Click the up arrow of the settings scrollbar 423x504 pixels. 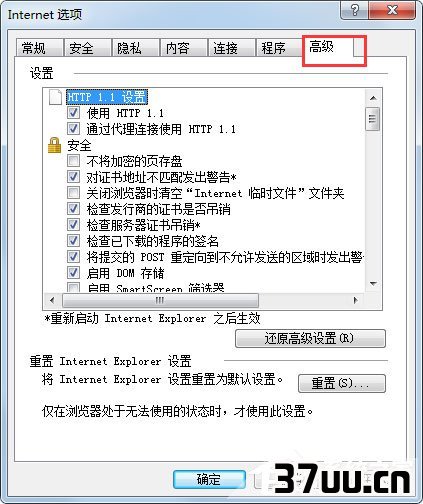[373, 98]
